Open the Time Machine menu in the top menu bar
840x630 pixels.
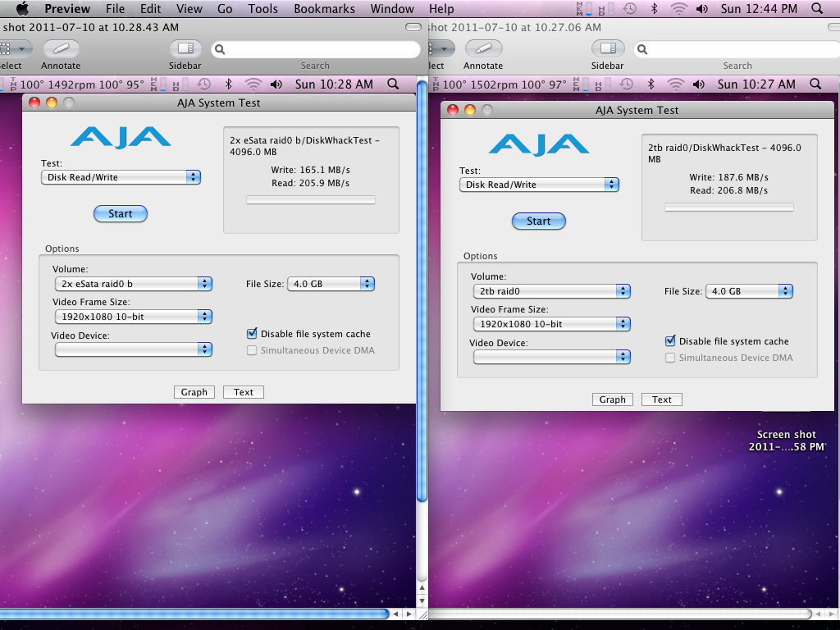coord(630,8)
